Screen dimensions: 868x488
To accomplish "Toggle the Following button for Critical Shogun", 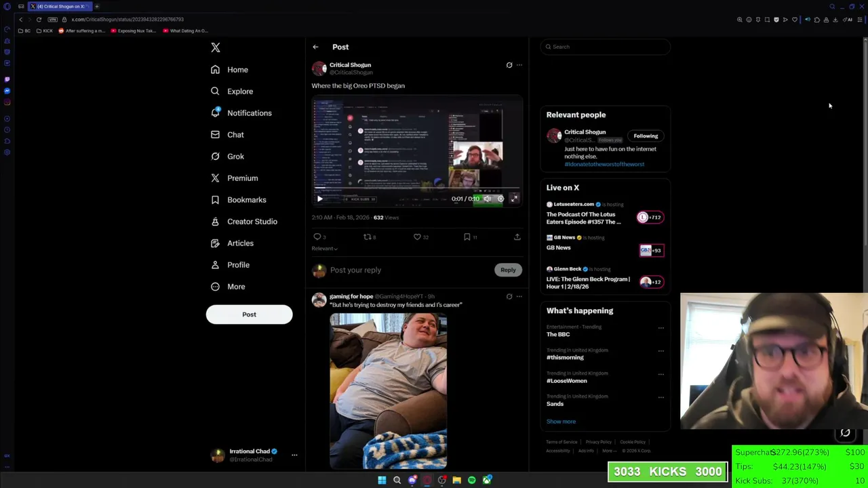I will [x=646, y=136].
